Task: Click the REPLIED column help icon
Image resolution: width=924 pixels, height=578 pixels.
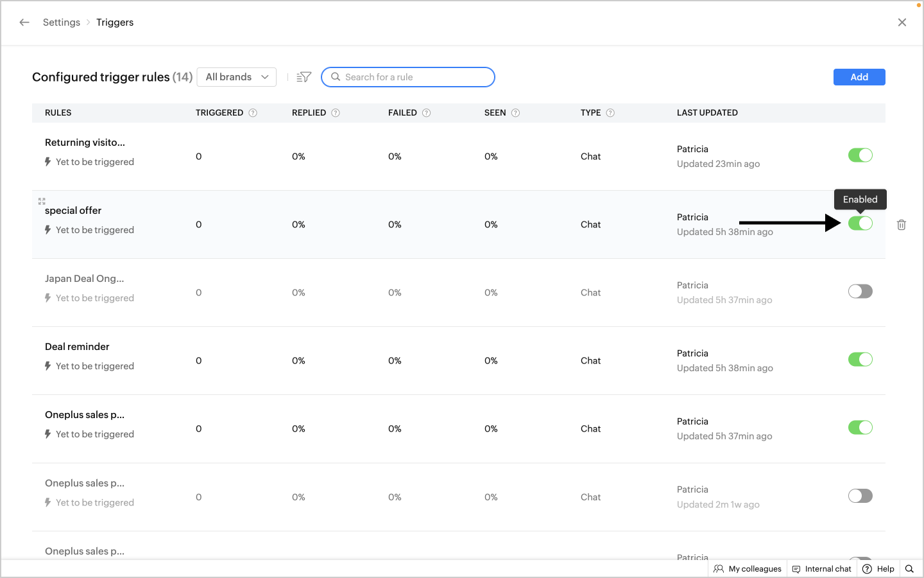Action: coord(336,113)
